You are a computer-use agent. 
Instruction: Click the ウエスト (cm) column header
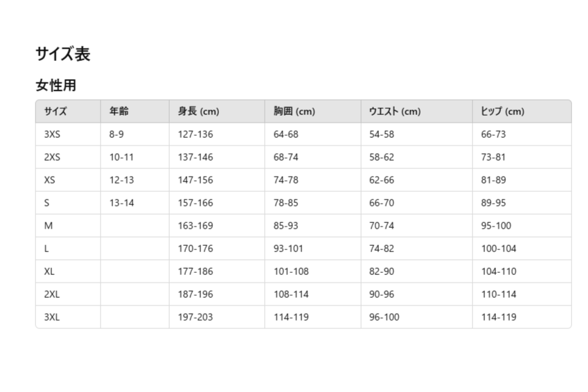(x=417, y=112)
